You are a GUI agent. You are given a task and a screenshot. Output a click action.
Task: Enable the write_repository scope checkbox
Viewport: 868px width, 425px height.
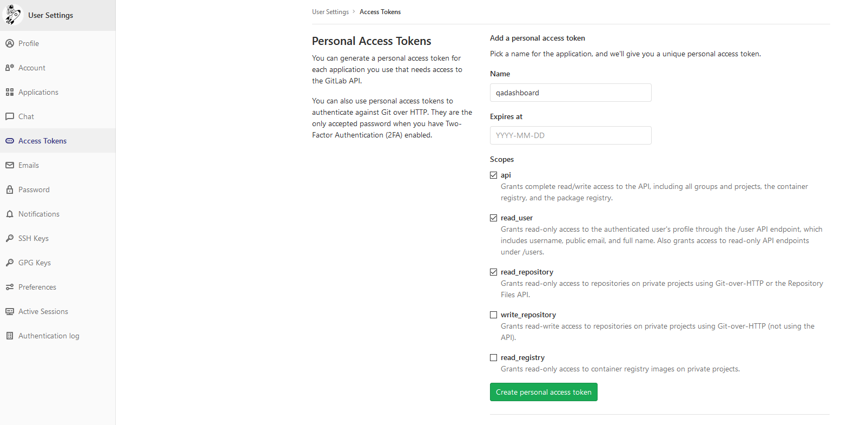(493, 315)
